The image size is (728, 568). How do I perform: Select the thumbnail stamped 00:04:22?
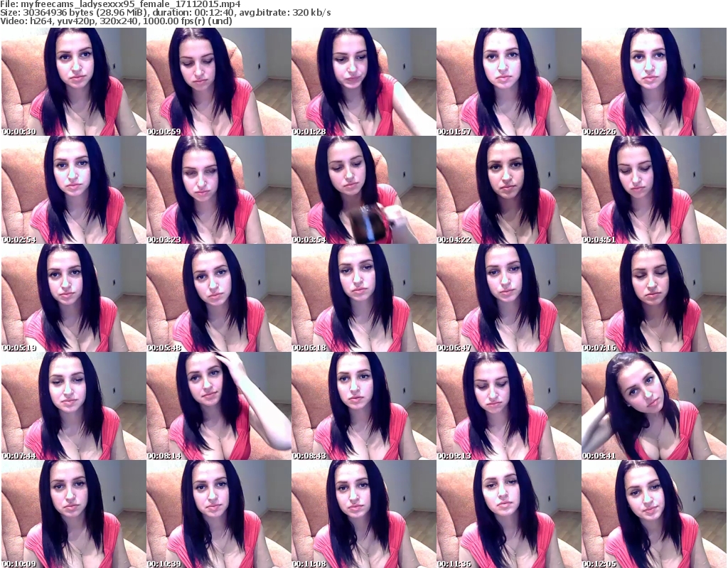tap(509, 190)
